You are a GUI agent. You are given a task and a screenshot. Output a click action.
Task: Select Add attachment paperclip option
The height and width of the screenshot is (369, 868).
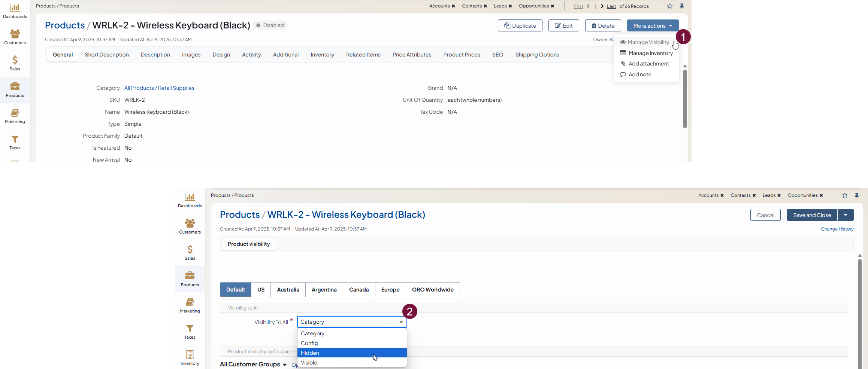(x=648, y=64)
